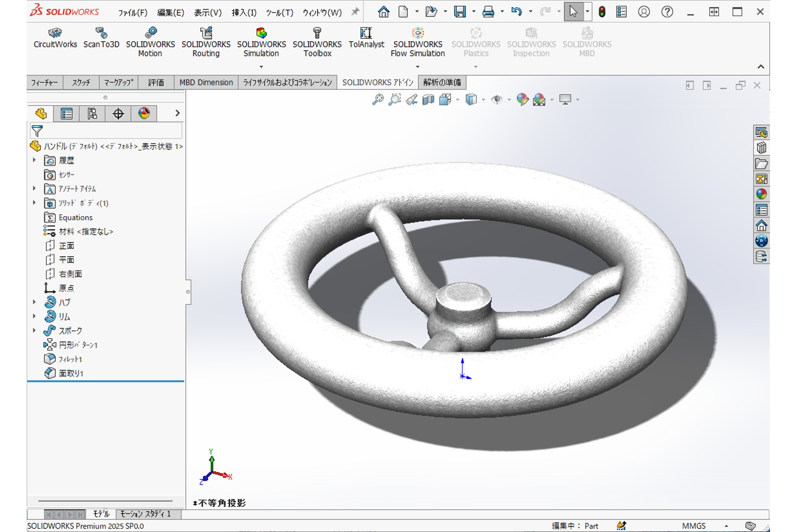
Task: Launch the CircuitWorks add-in
Action: point(55,38)
